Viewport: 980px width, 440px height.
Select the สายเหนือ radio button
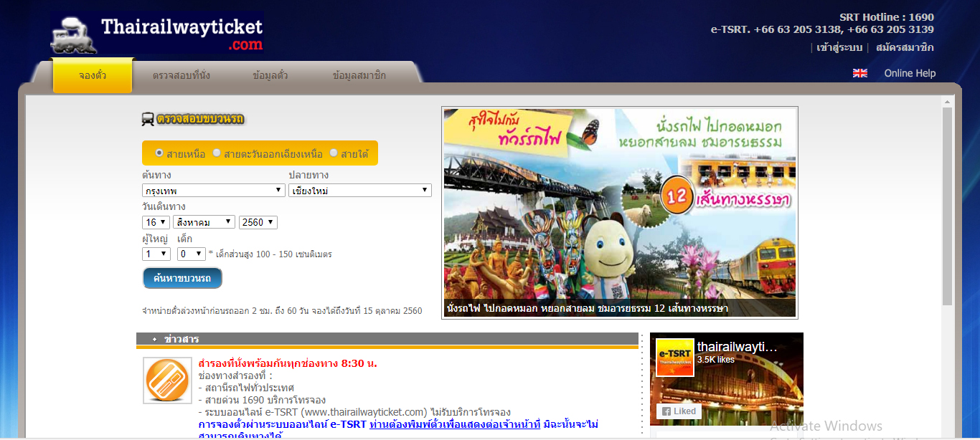(x=159, y=153)
